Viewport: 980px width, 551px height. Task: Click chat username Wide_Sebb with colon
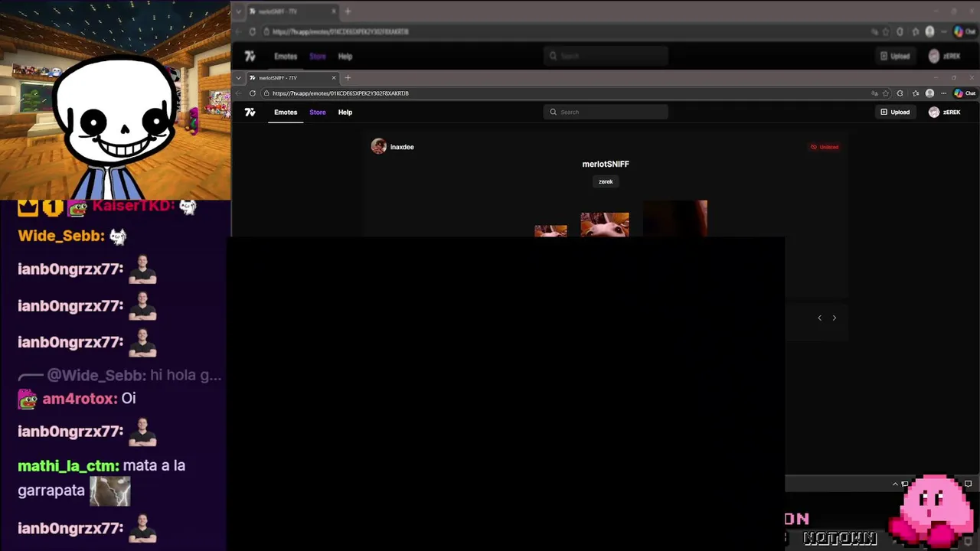(61, 236)
